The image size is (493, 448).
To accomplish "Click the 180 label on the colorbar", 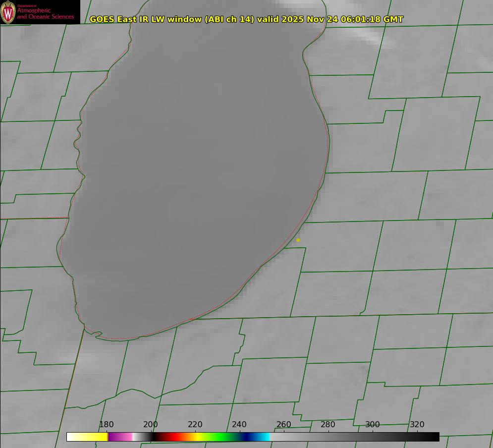I will click(x=107, y=425).
